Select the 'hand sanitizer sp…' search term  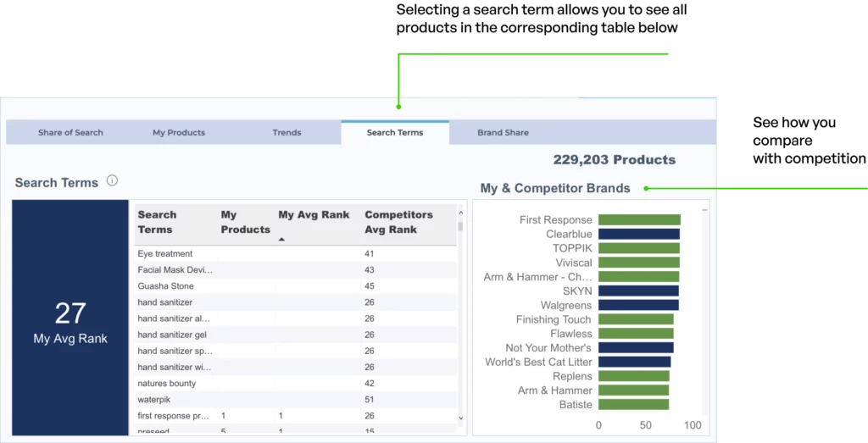[x=175, y=351]
